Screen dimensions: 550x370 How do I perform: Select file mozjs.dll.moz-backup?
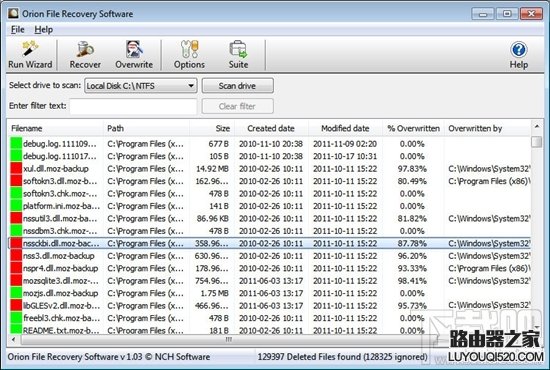[x=60, y=293]
